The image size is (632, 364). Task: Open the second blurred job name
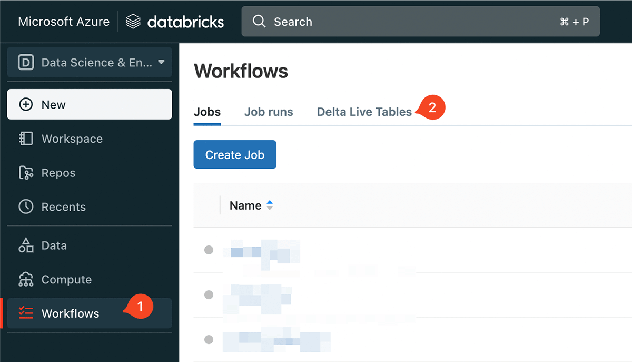pos(258,295)
